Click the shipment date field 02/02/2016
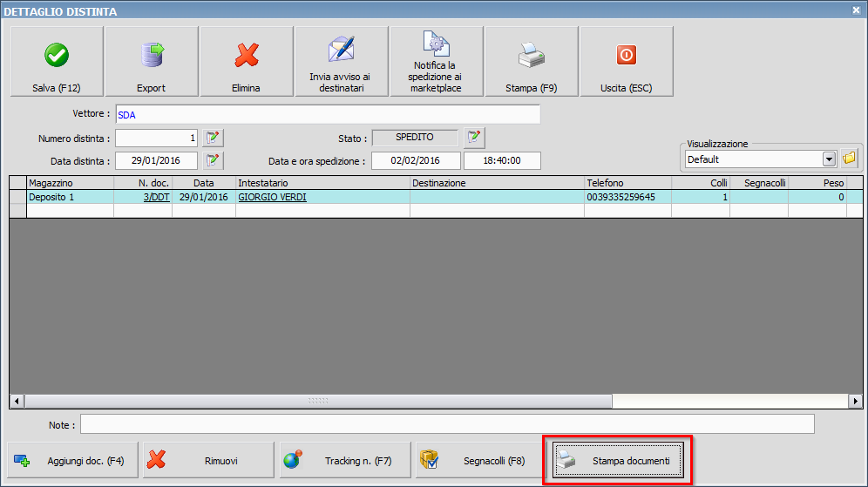Viewport: 868px width, 487px height. pos(416,160)
